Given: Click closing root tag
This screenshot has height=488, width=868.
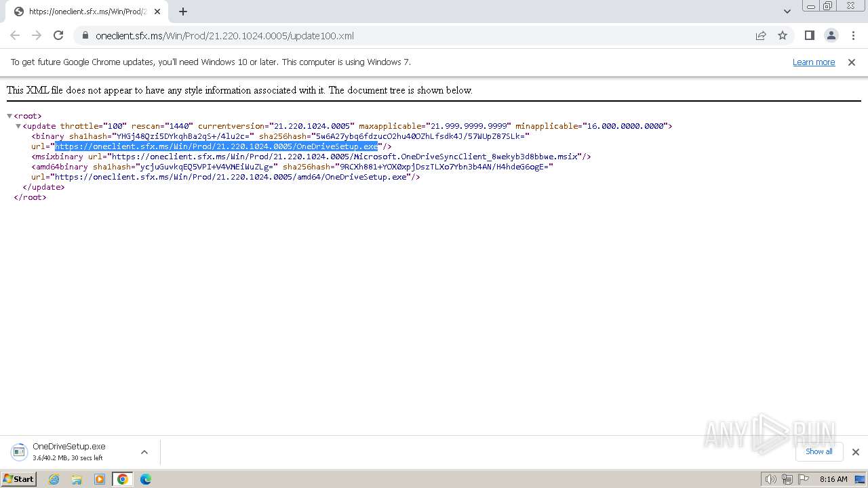Looking at the screenshot, I should pyautogui.click(x=30, y=197).
